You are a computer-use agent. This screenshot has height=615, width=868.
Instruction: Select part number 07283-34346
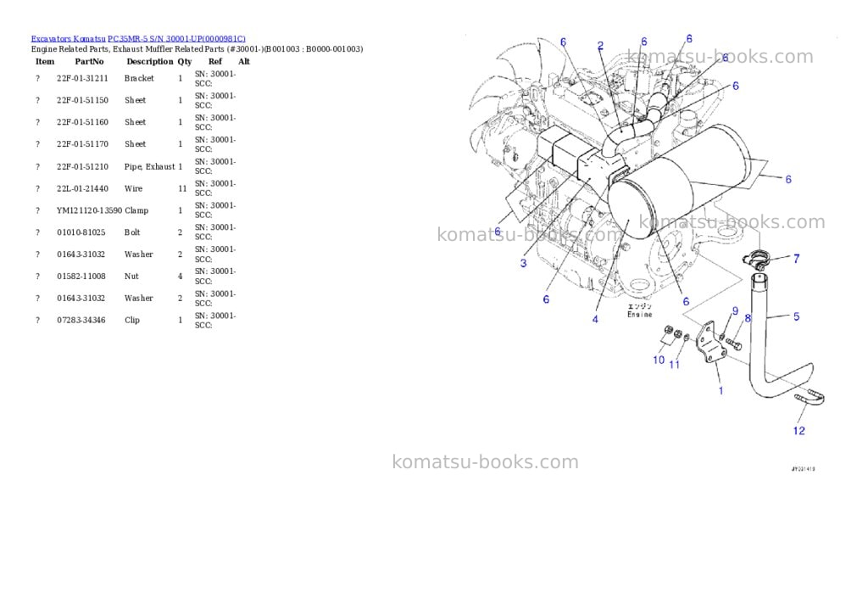tap(81, 321)
